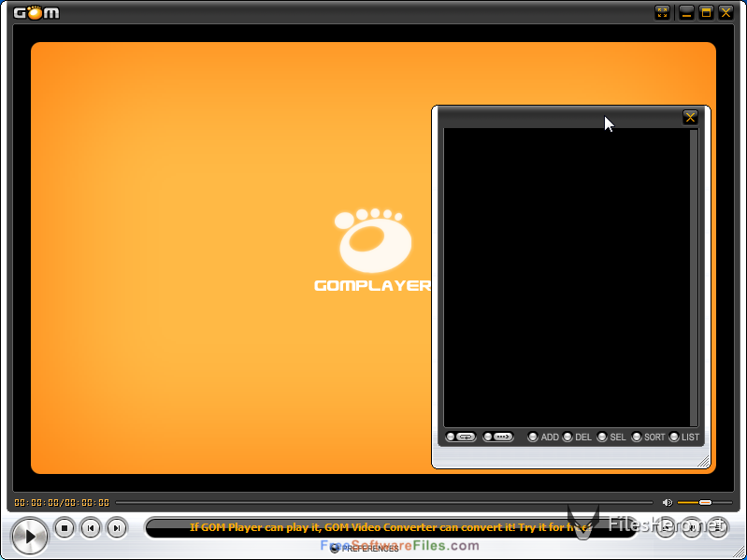Click the GOM Player logo on the video area
This screenshot has width=747, height=560.
(373, 251)
